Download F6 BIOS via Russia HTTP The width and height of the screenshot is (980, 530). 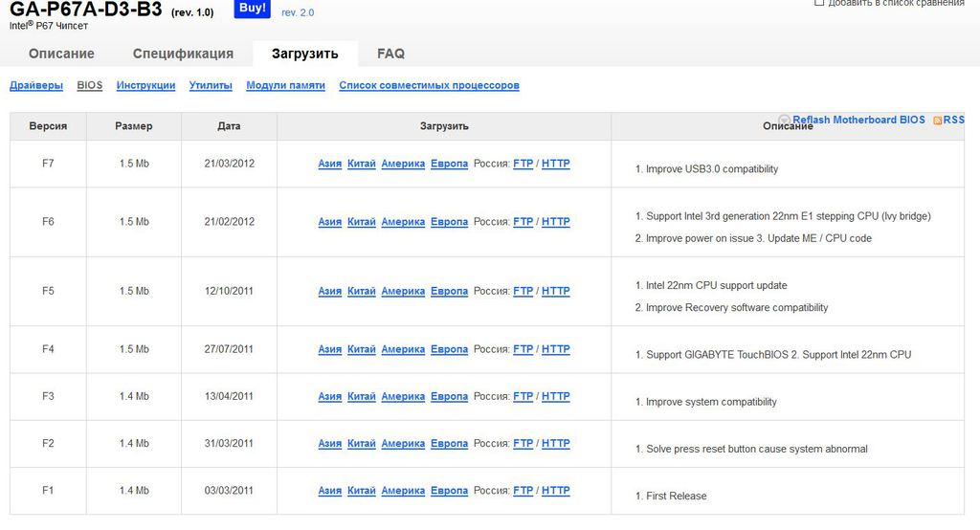coord(556,222)
